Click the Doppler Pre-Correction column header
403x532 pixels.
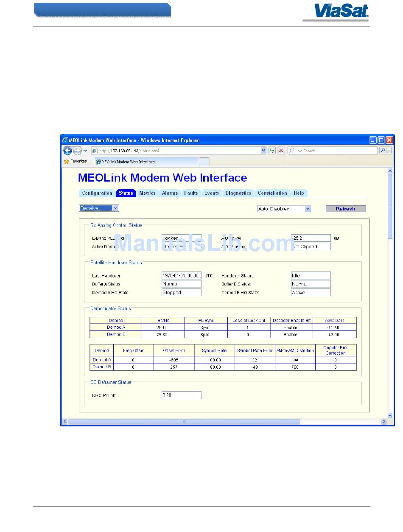pos(336,350)
